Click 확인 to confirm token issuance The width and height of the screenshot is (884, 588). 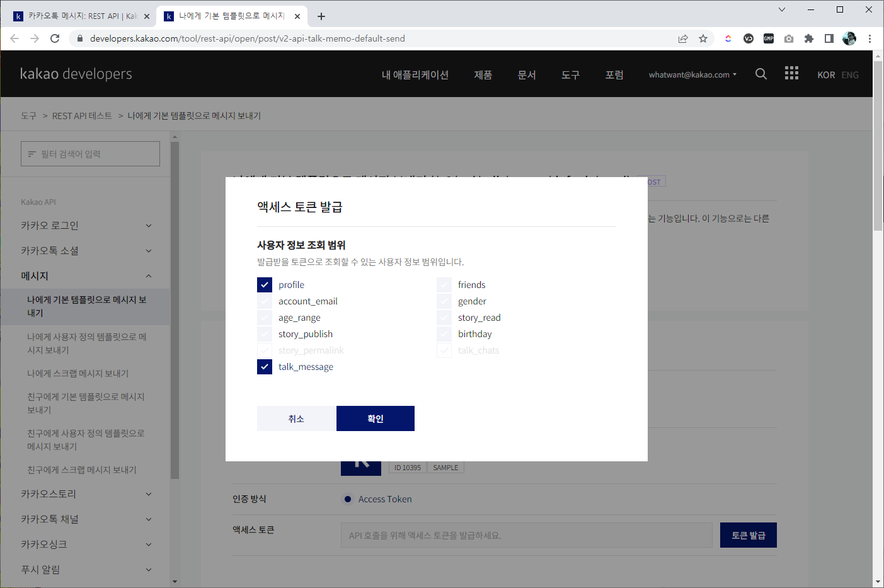[x=376, y=418]
